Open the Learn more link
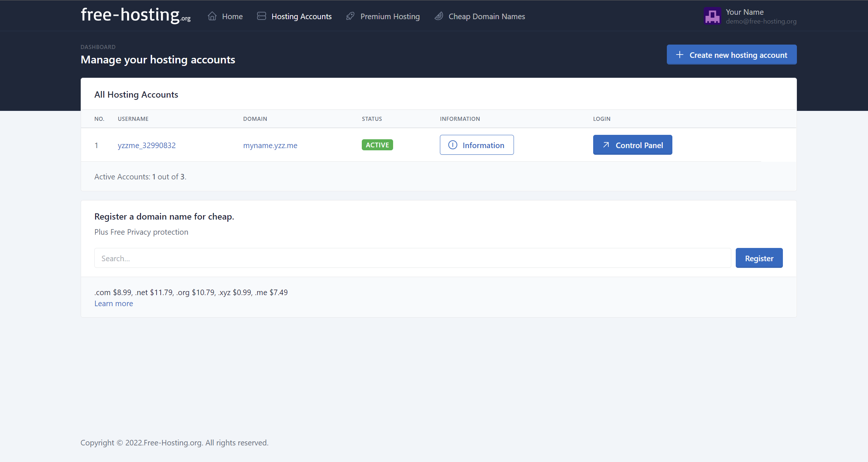The image size is (868, 462). point(113,303)
